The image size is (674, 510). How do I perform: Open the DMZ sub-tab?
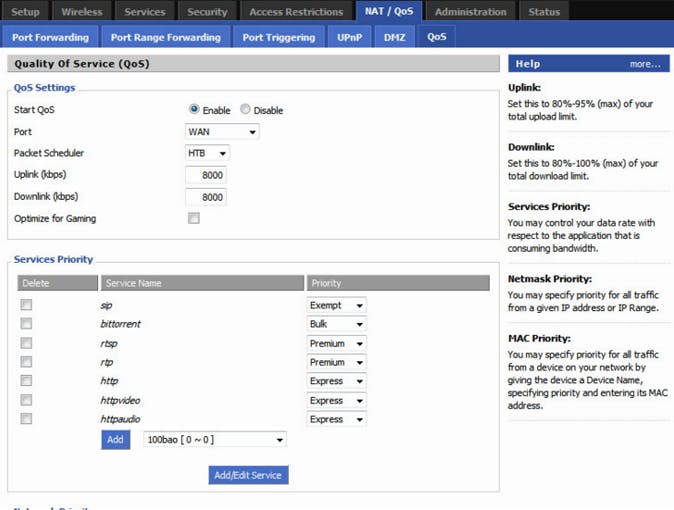[394, 37]
